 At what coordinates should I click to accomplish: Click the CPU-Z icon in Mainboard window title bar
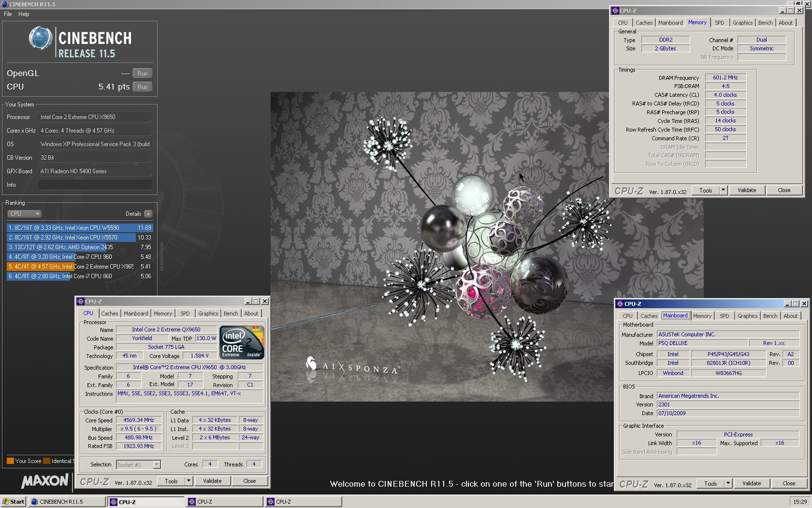click(620, 304)
